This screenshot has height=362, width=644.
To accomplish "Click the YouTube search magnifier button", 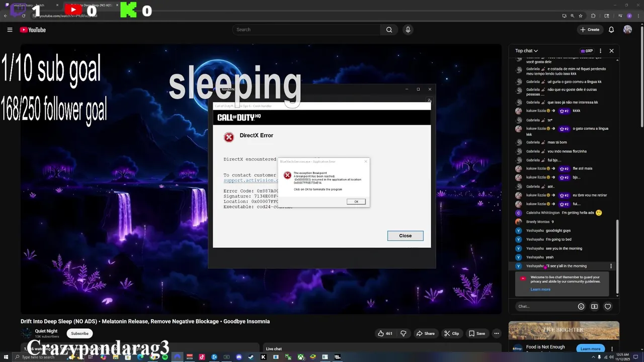I will coord(389,30).
